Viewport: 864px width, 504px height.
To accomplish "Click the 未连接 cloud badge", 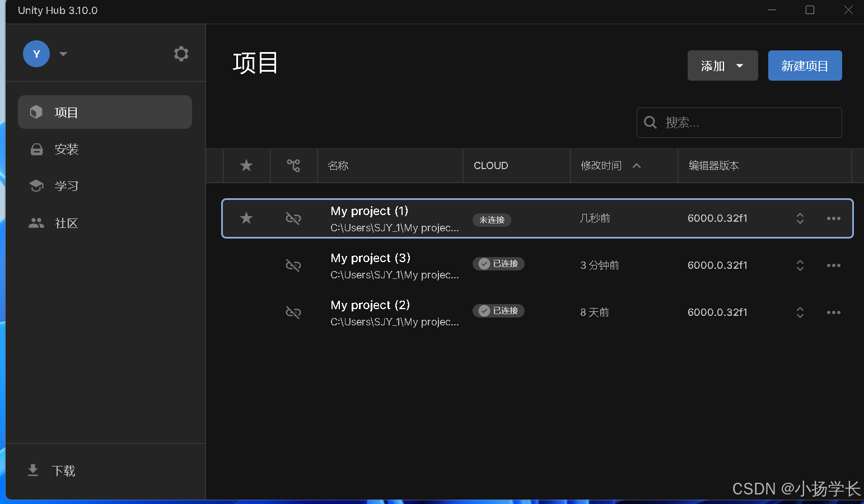I will point(492,220).
